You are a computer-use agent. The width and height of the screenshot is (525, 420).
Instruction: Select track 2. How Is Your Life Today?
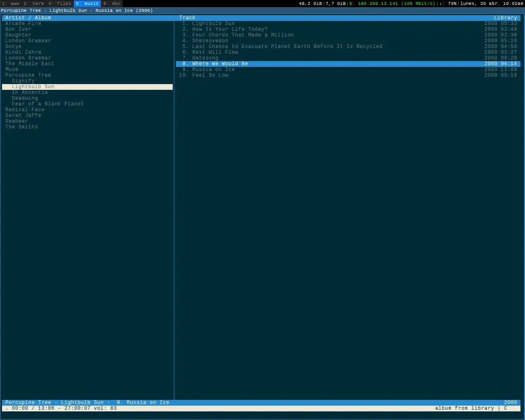click(x=348, y=30)
